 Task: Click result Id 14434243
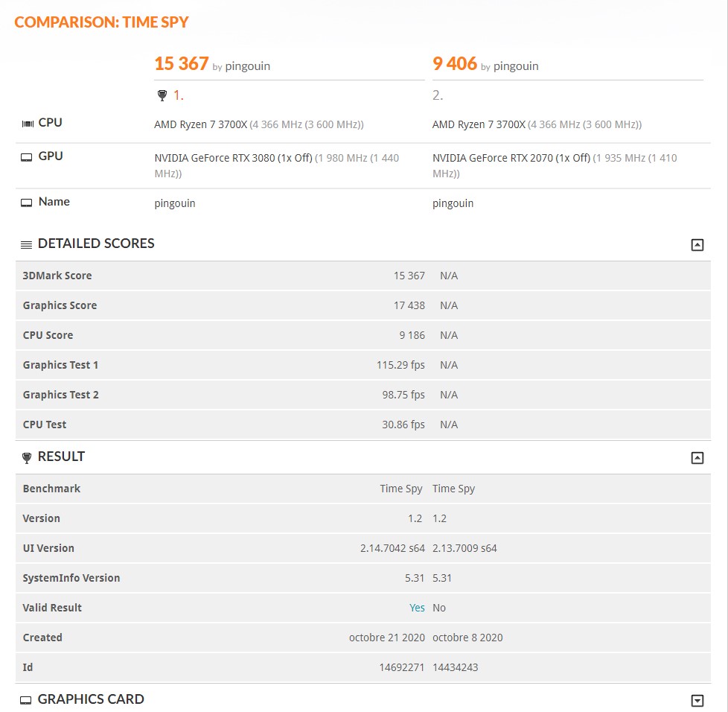[x=455, y=667]
